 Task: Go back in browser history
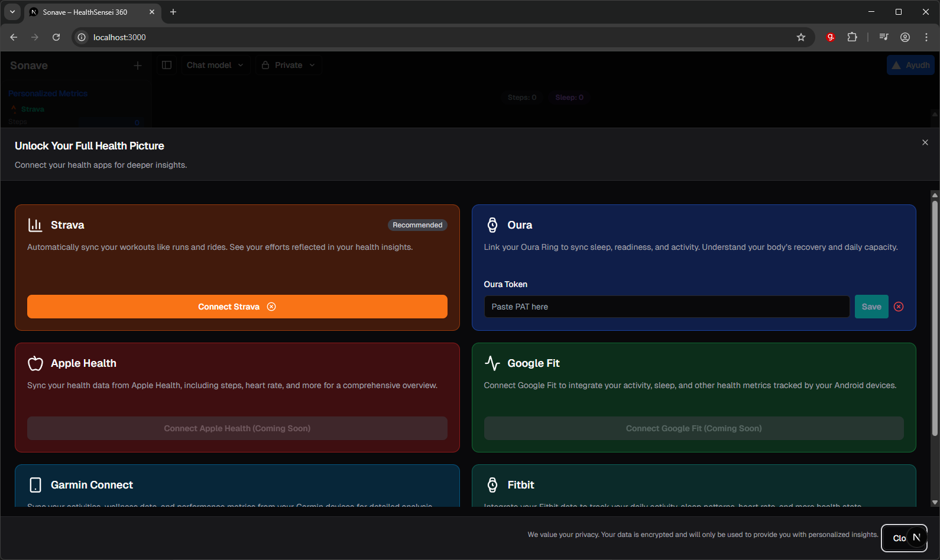point(14,37)
